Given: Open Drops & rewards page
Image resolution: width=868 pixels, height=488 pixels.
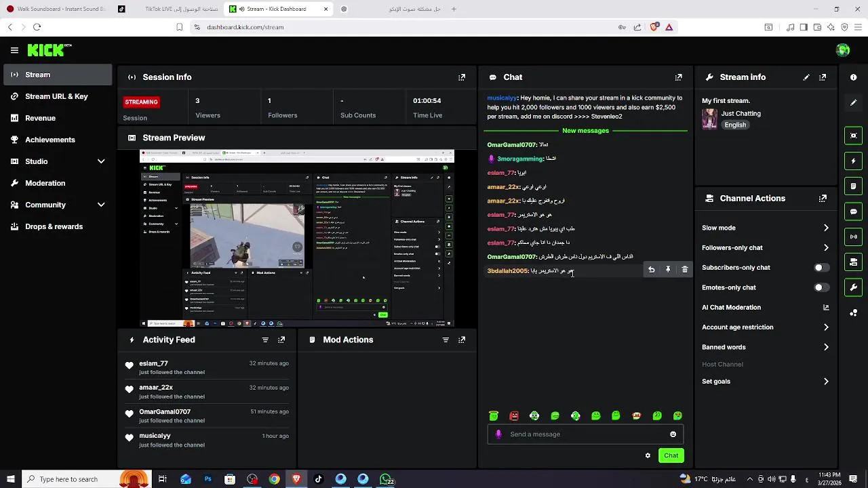Looking at the screenshot, I should 58,226.
